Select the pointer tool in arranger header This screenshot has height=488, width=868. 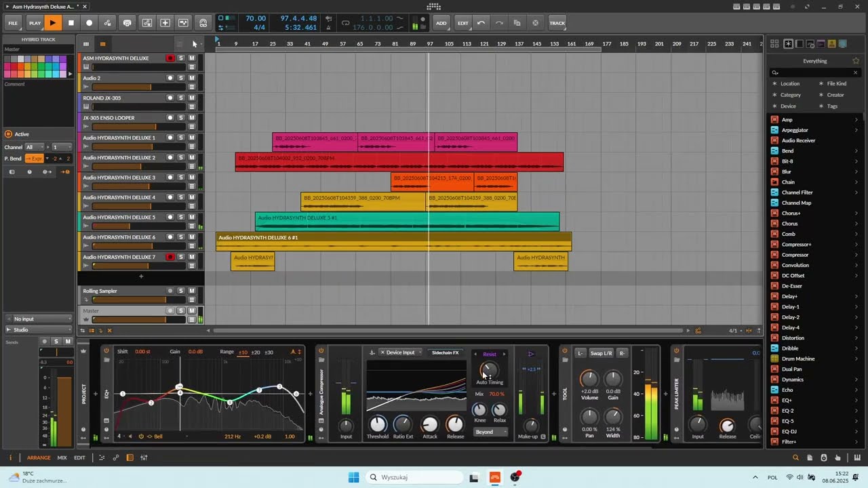[195, 44]
